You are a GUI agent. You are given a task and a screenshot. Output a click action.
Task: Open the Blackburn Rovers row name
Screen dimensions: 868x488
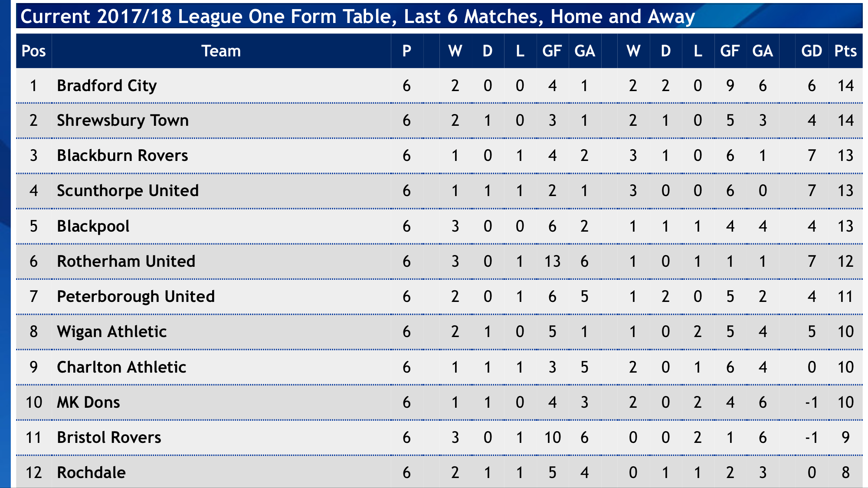pyautogui.click(x=122, y=156)
